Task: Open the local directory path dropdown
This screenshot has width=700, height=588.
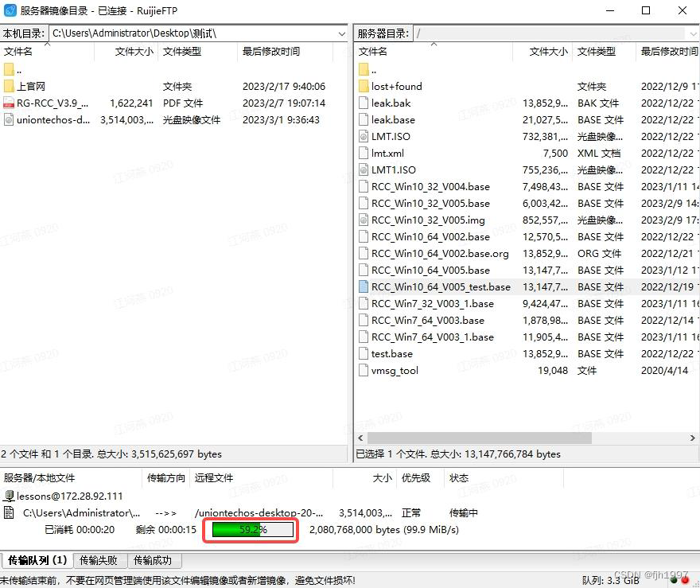Action: click(341, 33)
